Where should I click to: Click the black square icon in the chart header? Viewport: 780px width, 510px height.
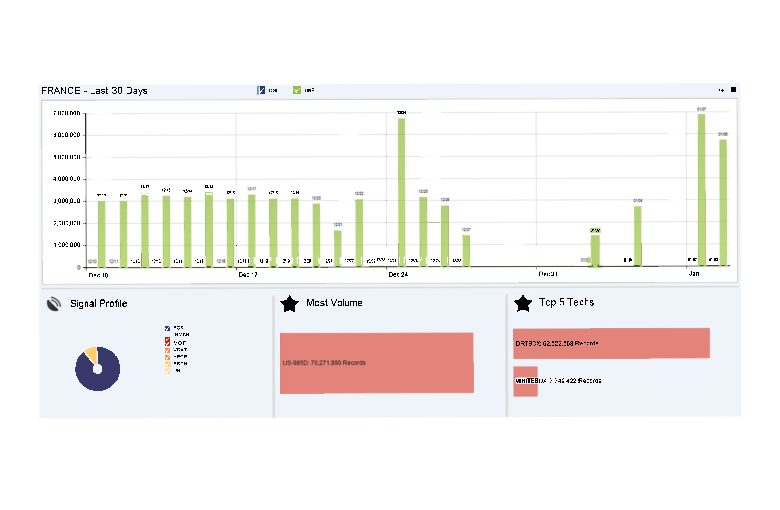[x=733, y=90]
